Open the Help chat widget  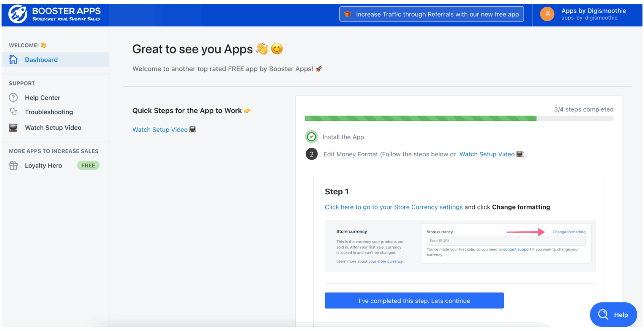click(613, 315)
